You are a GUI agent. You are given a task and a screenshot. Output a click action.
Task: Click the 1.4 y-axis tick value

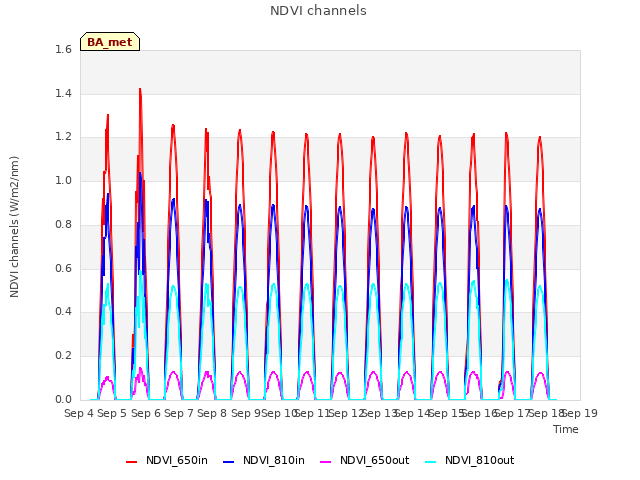click(x=63, y=93)
